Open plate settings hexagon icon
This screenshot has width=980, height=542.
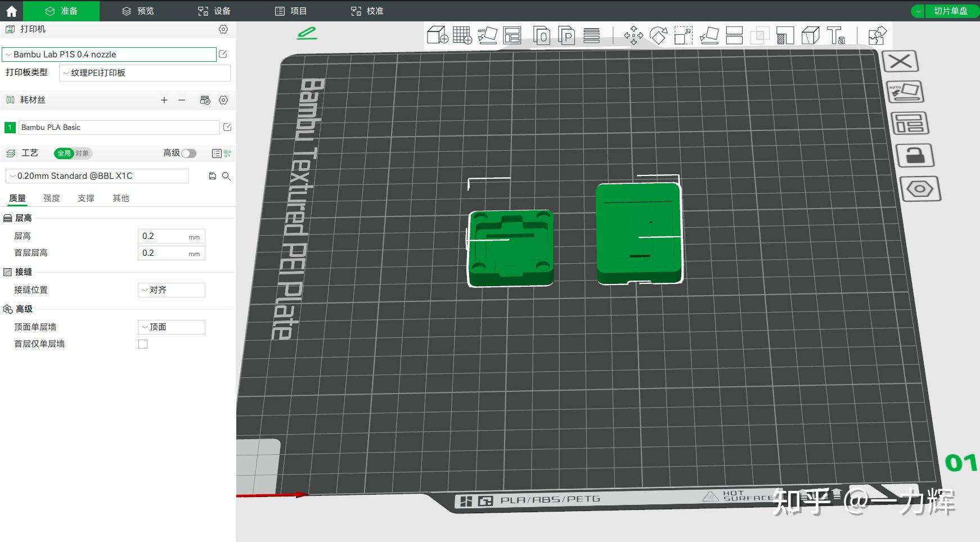[x=920, y=189]
